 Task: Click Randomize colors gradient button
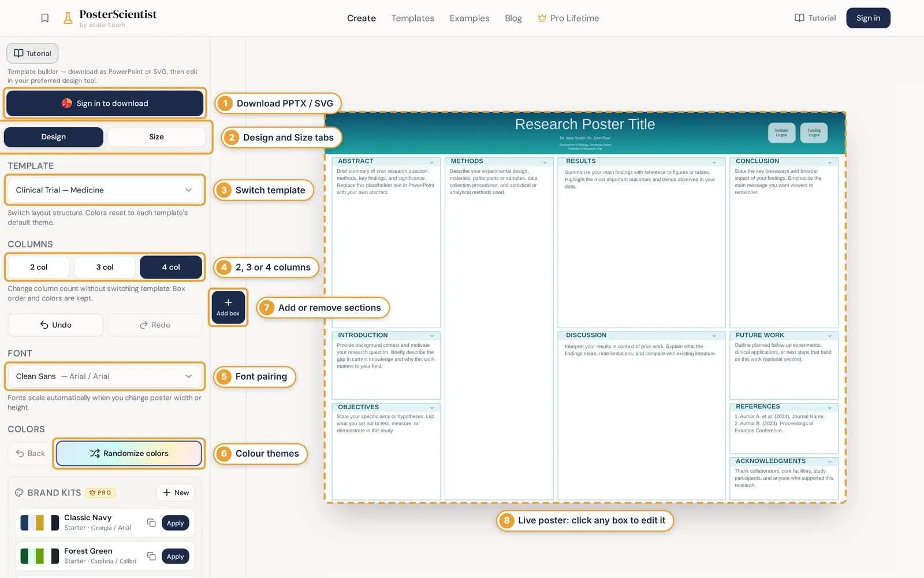129,453
